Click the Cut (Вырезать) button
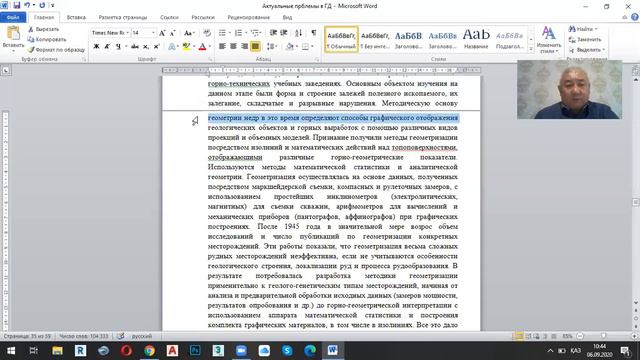This screenshot has width=640, height=360. (x=44, y=29)
